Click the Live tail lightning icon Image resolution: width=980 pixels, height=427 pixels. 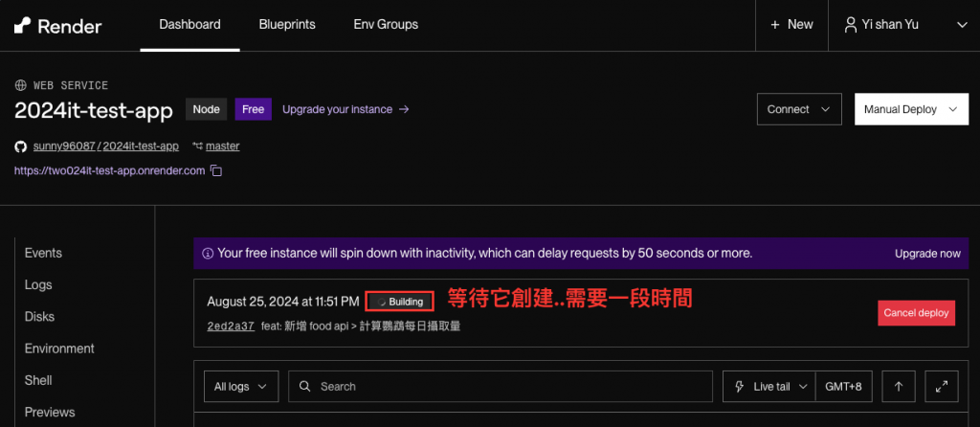tap(740, 387)
